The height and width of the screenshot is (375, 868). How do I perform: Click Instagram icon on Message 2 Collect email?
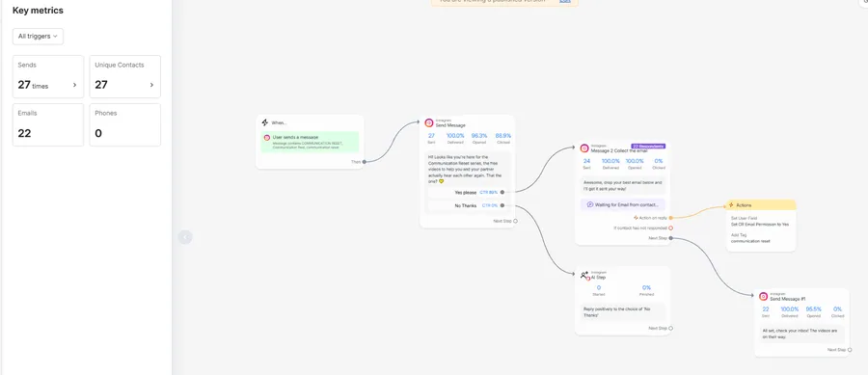coord(584,148)
